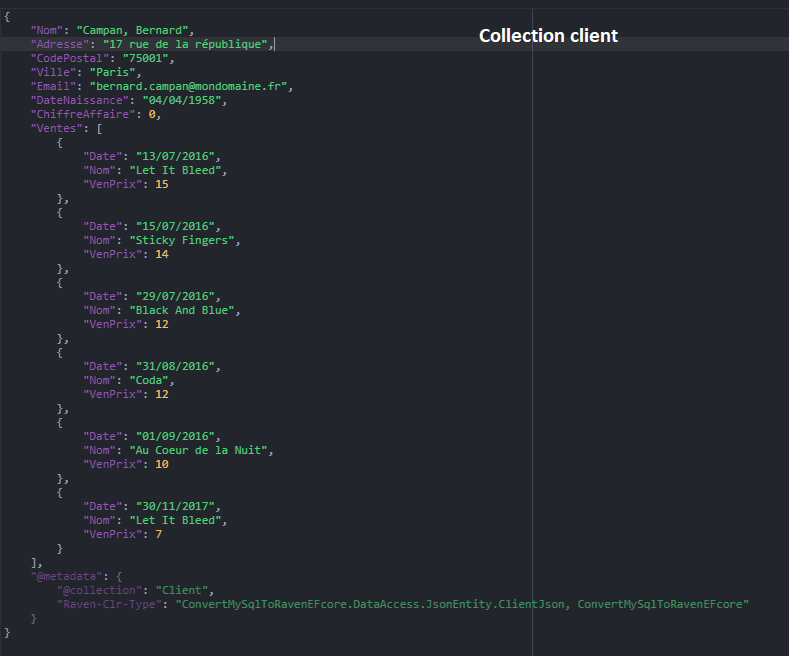
Task: Click the "Collection client" heading text
Action: [548, 36]
